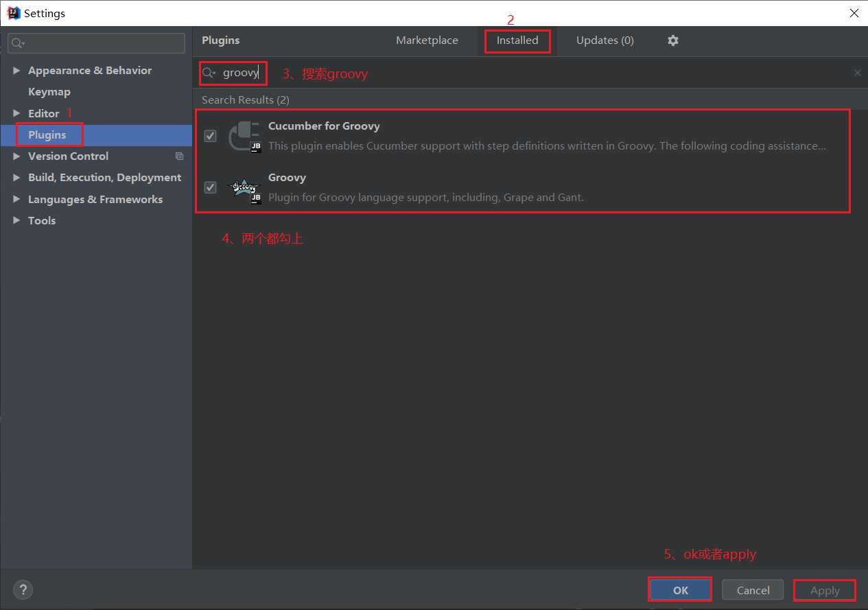Viewport: 868px width, 610px height.
Task: Clear the groovy plugin search text
Action: click(x=857, y=73)
